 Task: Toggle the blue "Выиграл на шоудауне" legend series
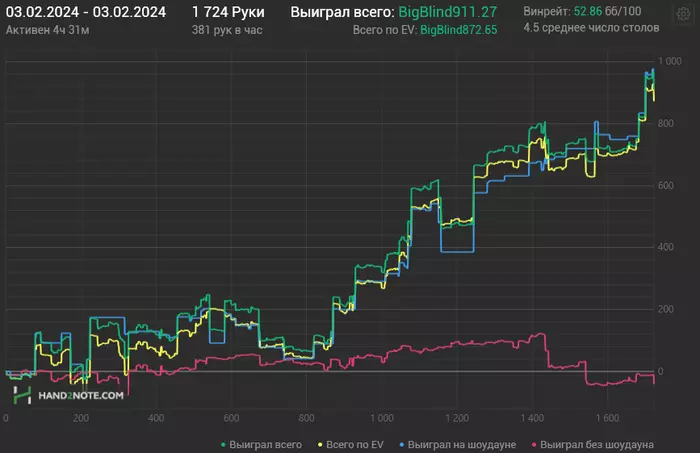[x=458, y=445]
